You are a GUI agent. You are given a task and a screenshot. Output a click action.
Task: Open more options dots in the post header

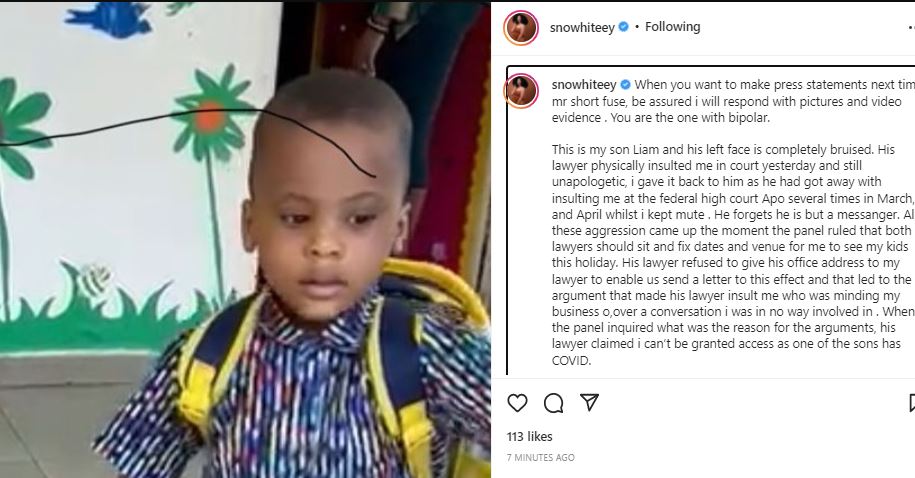pyautogui.click(x=911, y=27)
